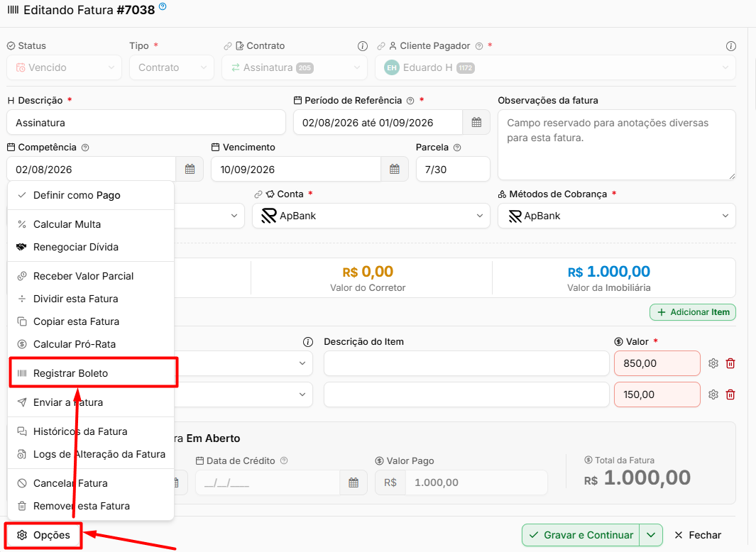Viewport: 756px width, 552px height.
Task: Click the help icon next to Cliente Pagador
Action: (478, 46)
